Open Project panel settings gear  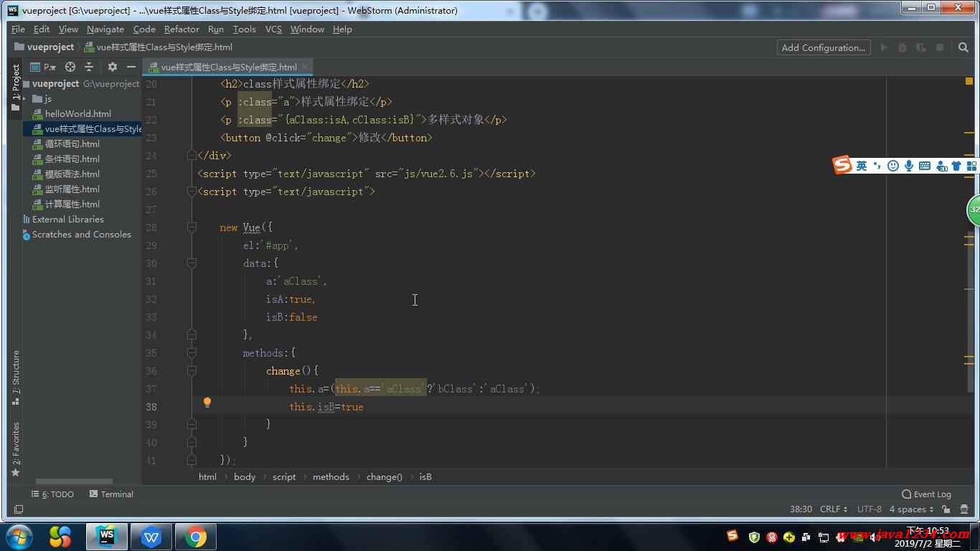click(113, 67)
